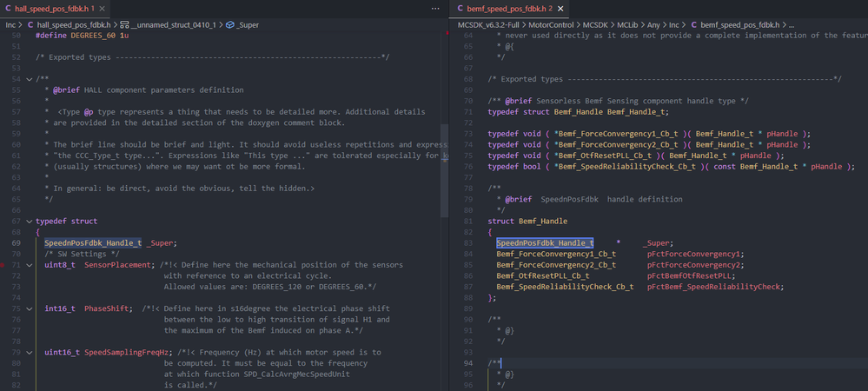Close the bemf_speed_pos_fdbk.h tab
868x391 pixels.
coord(560,8)
